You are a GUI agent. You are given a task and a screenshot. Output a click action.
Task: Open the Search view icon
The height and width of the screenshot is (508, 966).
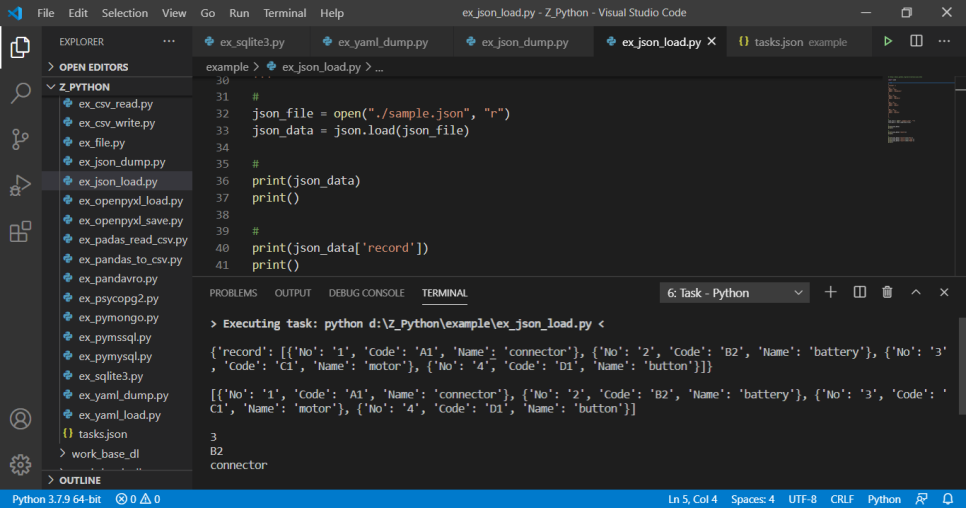point(20,93)
